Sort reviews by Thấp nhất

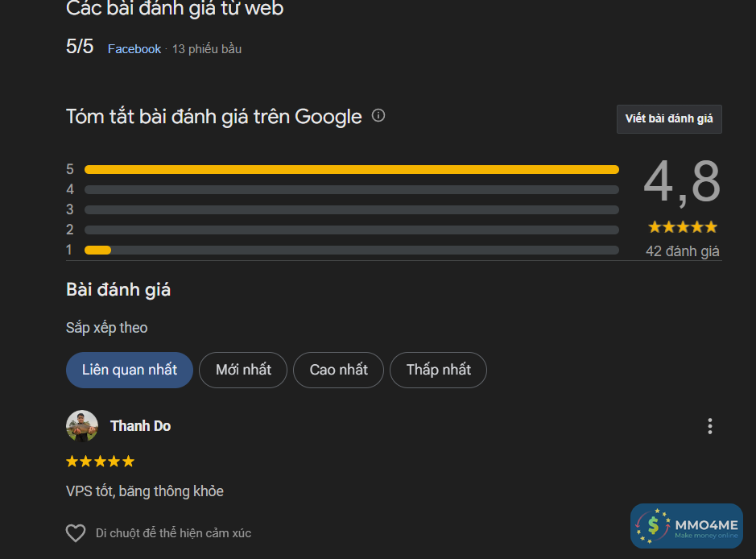point(438,370)
